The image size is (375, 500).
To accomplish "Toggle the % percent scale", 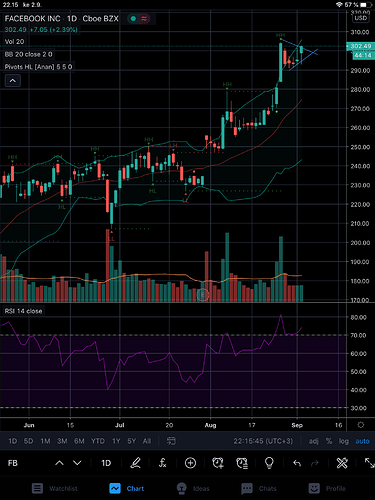I will (x=329, y=441).
